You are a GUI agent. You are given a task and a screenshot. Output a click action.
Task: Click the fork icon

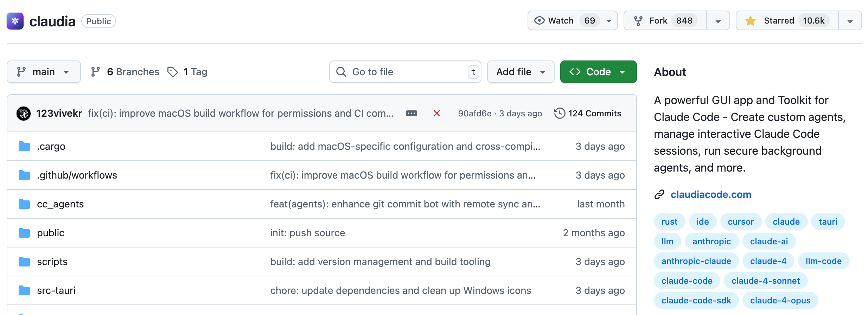(x=638, y=21)
